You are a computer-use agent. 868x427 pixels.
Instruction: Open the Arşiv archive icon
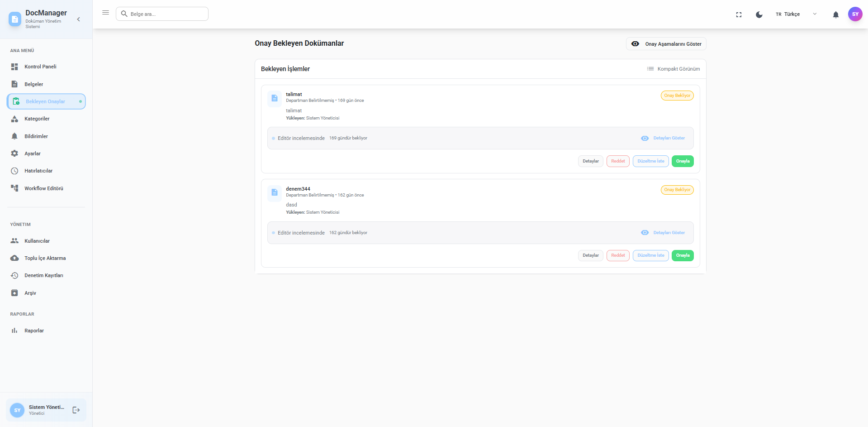14,293
